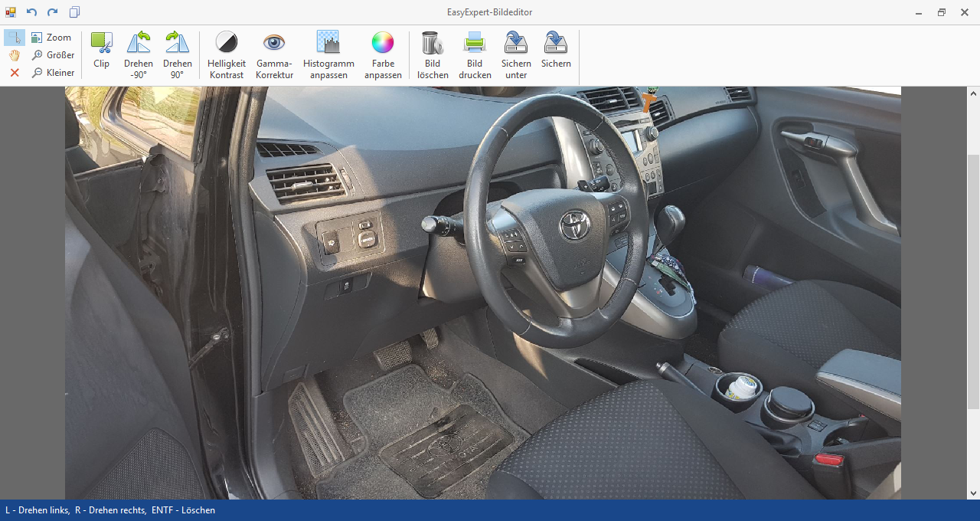Undo the last edit in title bar
This screenshot has height=521, width=980.
pyautogui.click(x=31, y=12)
